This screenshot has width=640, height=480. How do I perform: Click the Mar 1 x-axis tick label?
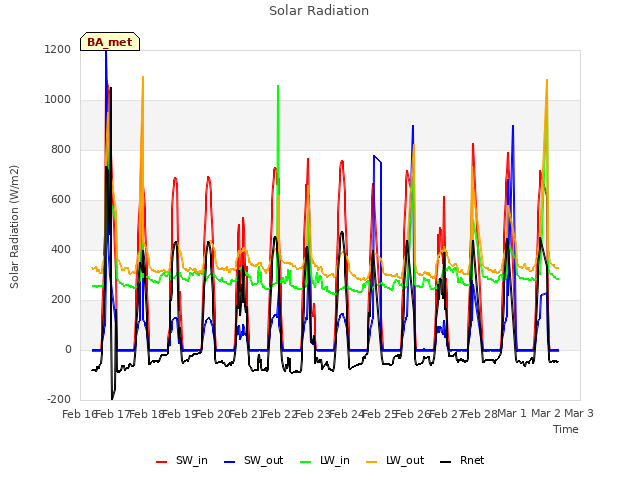click(512, 414)
